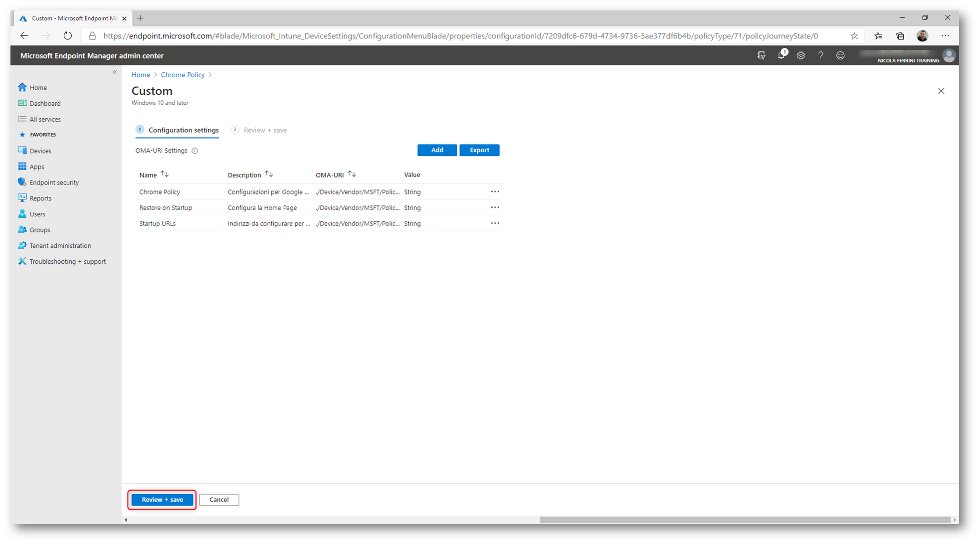
Task: Click 'Configura la Home Page' description cell
Action: 262,208
